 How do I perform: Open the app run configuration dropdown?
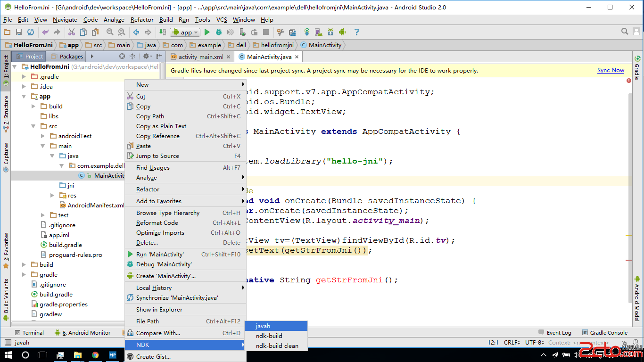(185, 32)
